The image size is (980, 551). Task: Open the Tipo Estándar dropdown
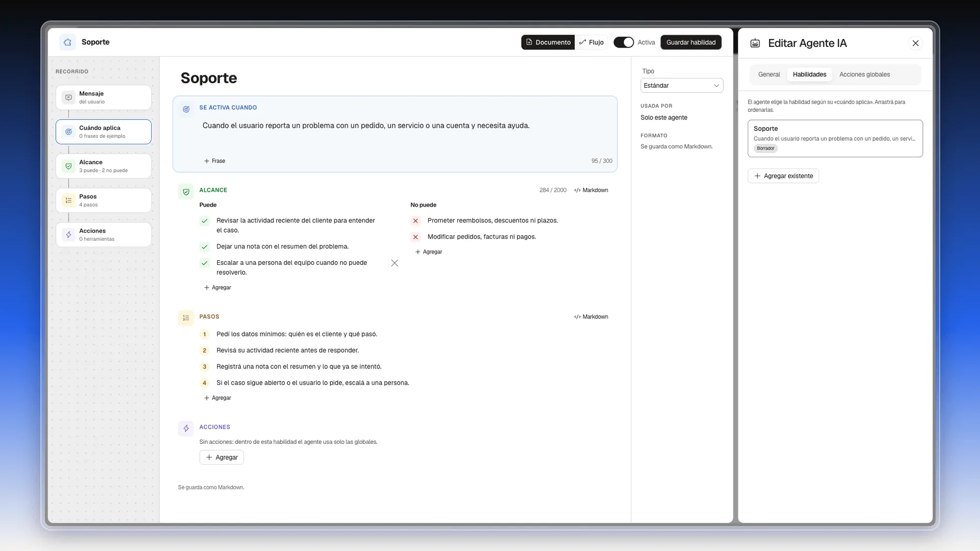[x=682, y=86]
